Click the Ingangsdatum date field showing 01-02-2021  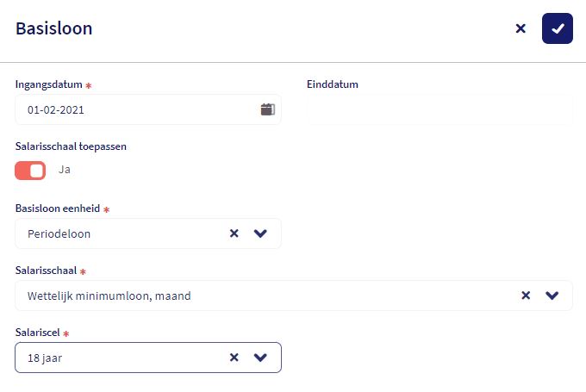(129, 109)
